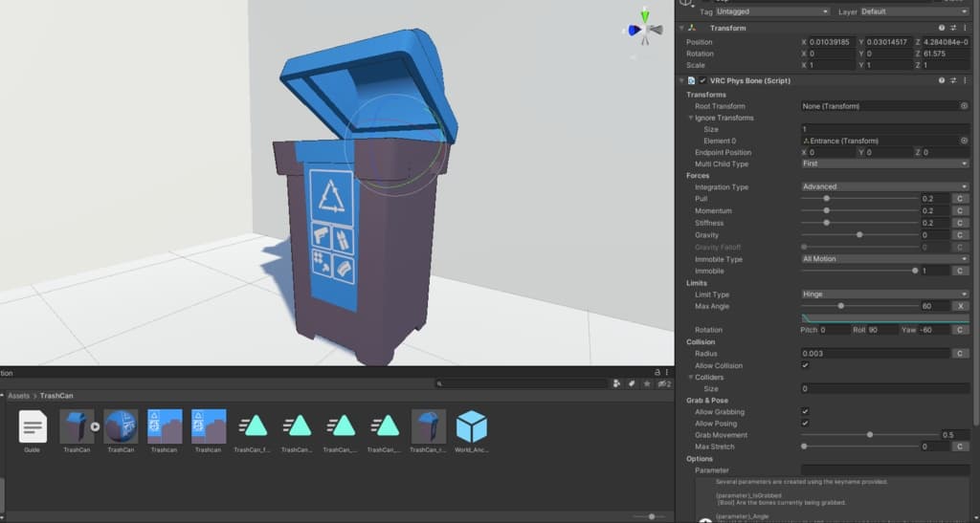Viewport: 980px width, 523px height.
Task: Open Root Transform object picker
Action: (964, 106)
